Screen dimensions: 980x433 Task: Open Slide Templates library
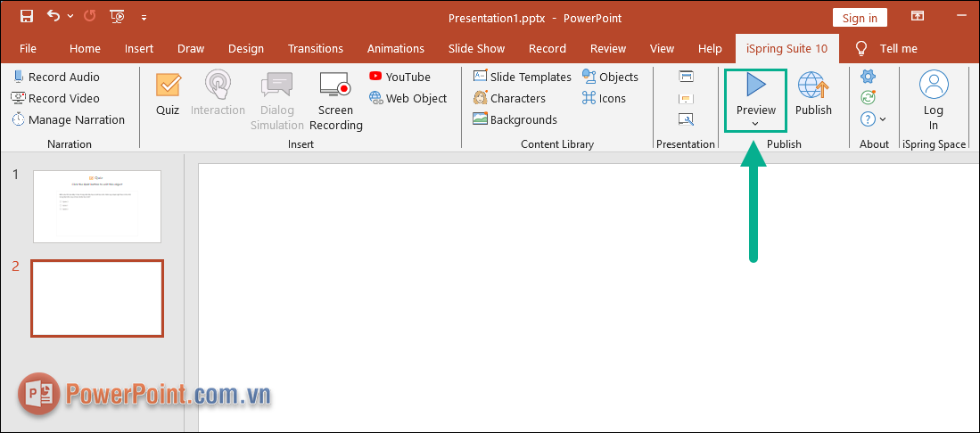(523, 77)
